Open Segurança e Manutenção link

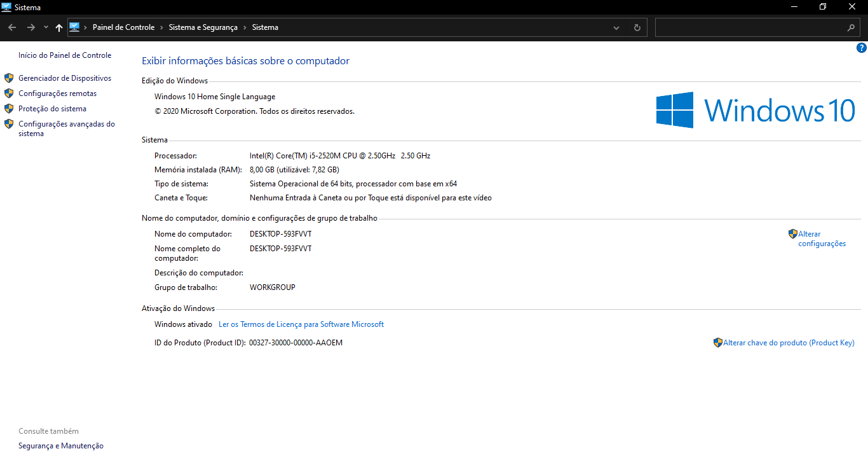coord(61,446)
